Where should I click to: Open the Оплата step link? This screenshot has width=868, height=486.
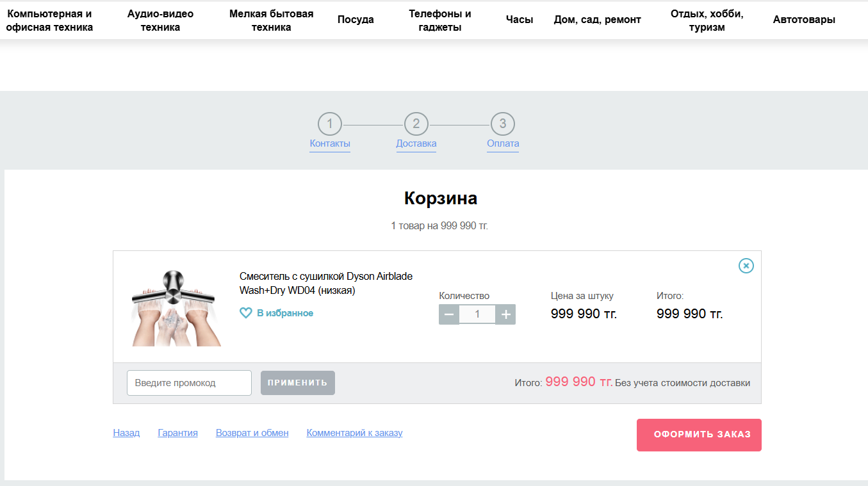502,143
